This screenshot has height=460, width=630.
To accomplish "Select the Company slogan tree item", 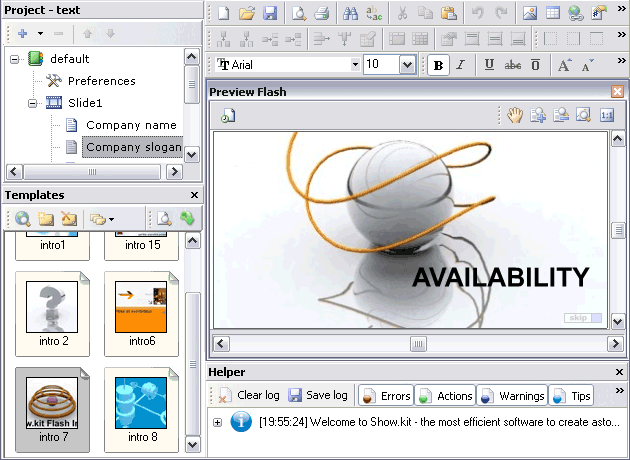I will coord(133,147).
